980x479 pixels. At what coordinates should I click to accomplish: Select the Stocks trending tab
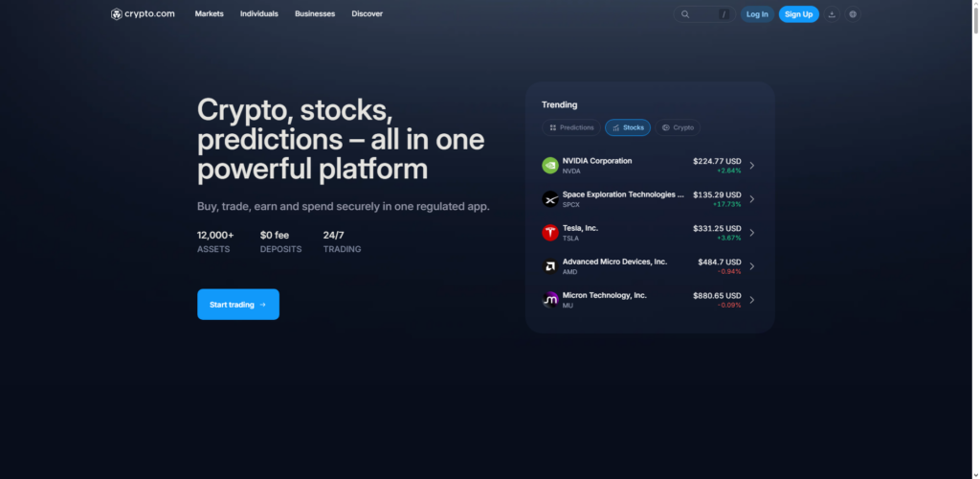click(x=628, y=127)
